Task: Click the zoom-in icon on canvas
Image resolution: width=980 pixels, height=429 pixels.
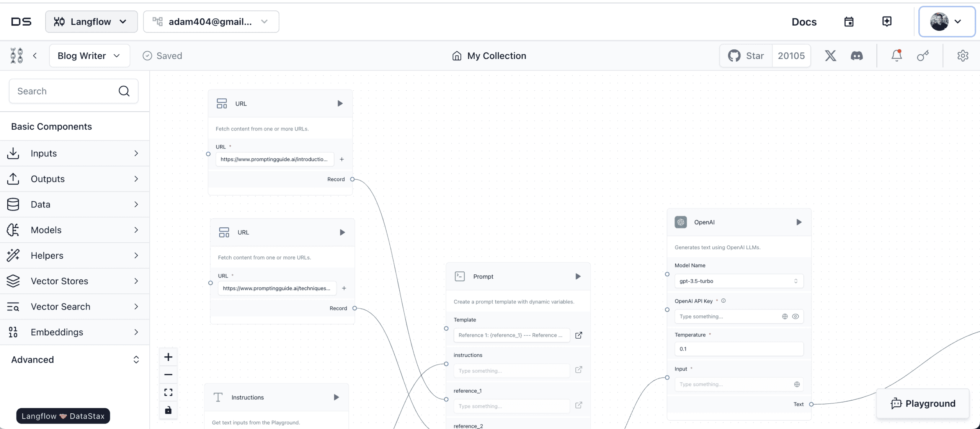Action: [168, 357]
